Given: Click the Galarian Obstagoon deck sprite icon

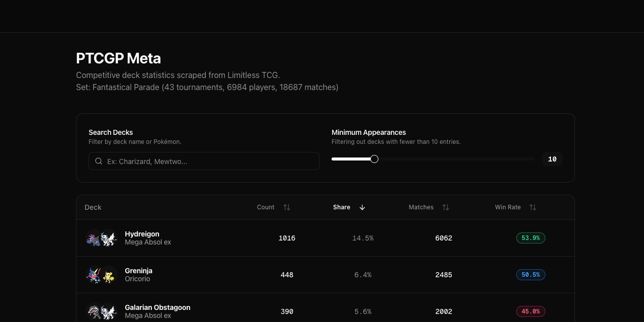Looking at the screenshot, I should [x=94, y=311].
